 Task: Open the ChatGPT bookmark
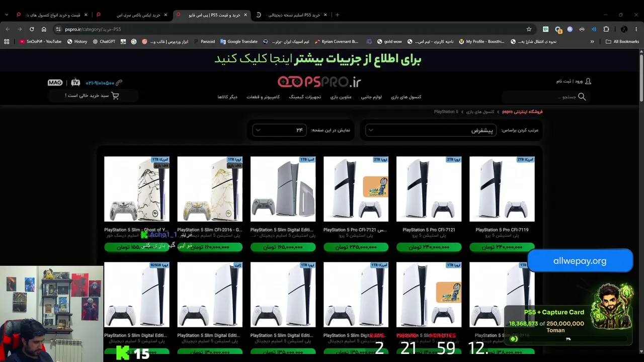point(104,42)
